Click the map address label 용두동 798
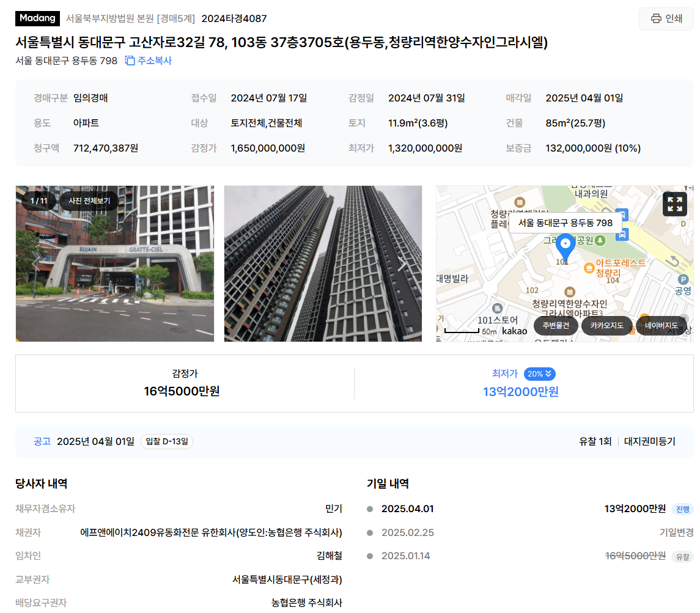Image resolution: width=700 pixels, height=613 pixels. (x=565, y=222)
